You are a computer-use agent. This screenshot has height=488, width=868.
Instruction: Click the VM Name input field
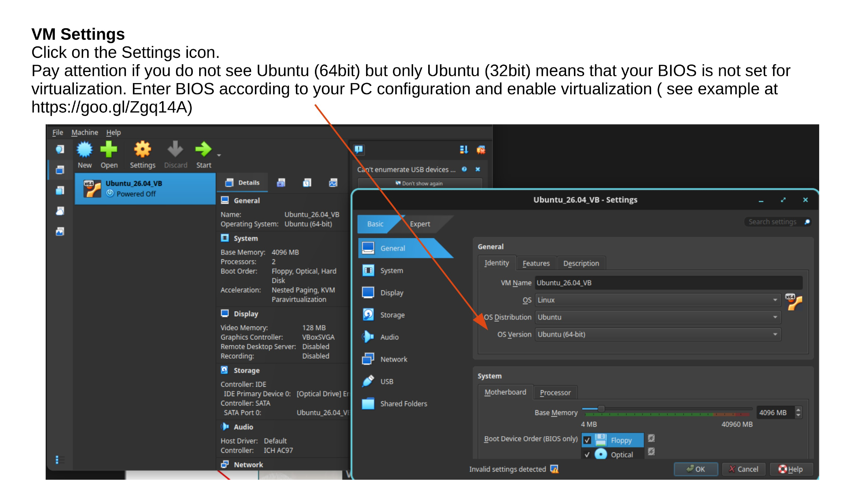(669, 283)
